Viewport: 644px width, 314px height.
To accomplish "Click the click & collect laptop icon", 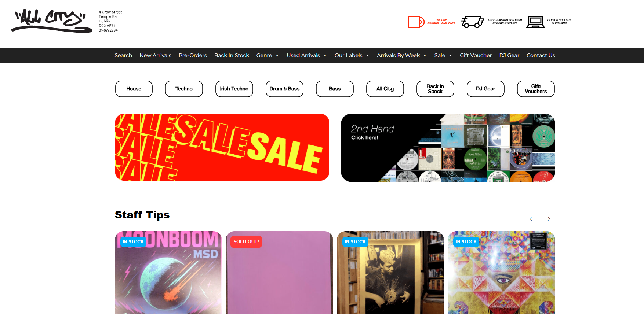I will [x=535, y=22].
